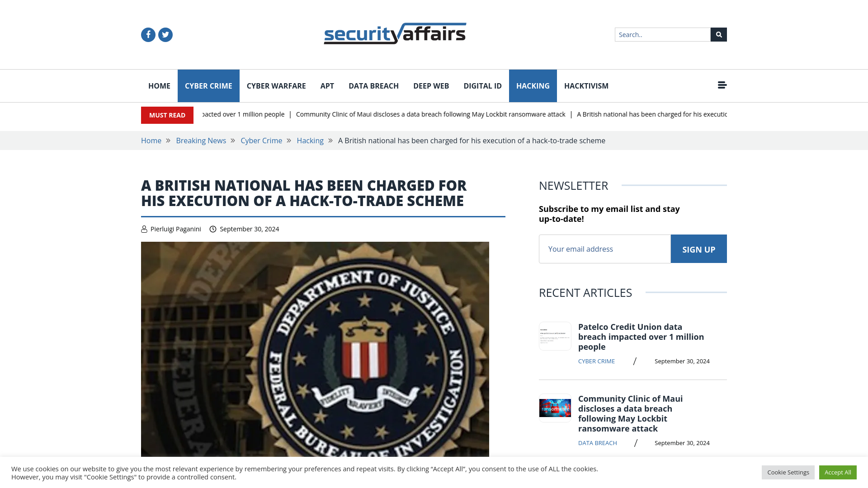This screenshot has height=488, width=868.
Task: Select the CYBER CRIME navigation tab
Action: tap(208, 86)
